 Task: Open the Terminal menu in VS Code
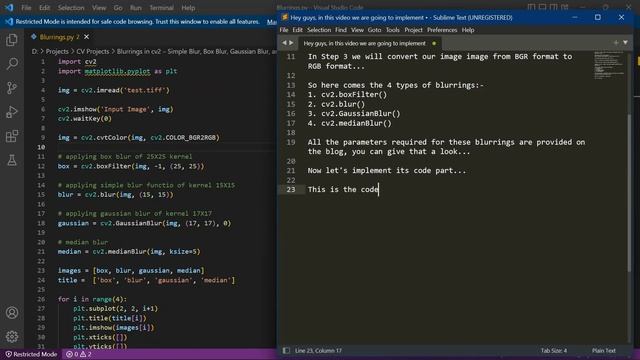(x=161, y=8)
